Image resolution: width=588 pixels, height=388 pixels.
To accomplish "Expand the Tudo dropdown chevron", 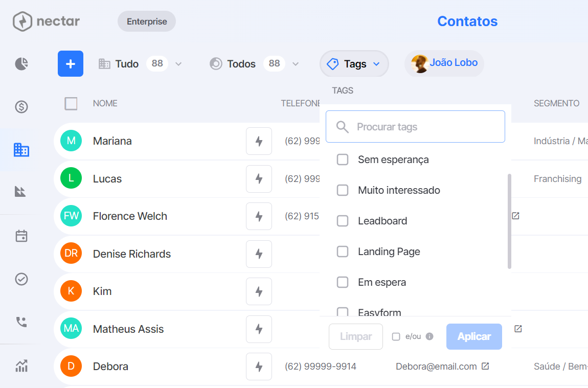I will pos(178,64).
